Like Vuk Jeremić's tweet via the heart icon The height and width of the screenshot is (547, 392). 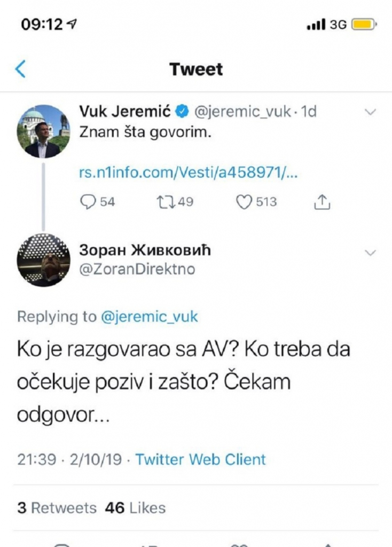coord(244,201)
